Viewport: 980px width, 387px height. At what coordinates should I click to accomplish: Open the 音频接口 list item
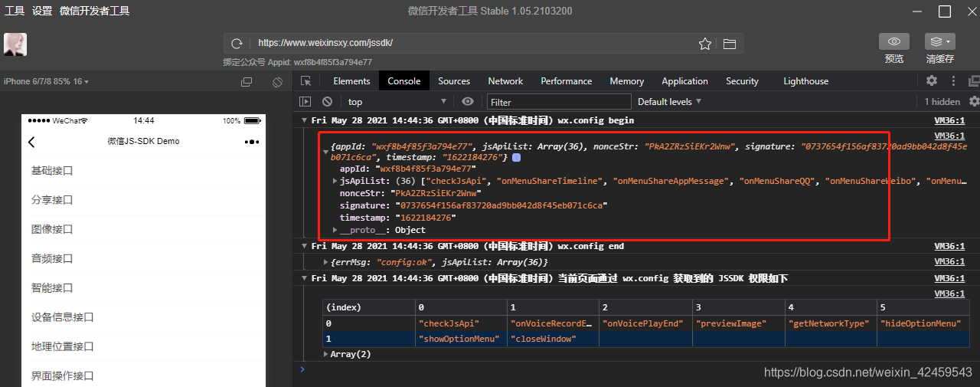tap(143, 259)
